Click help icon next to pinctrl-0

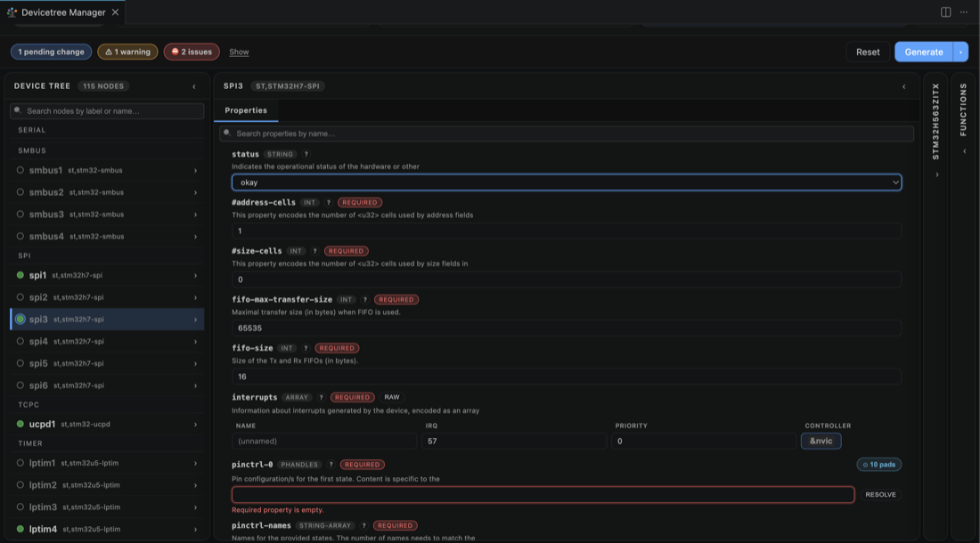click(x=331, y=465)
